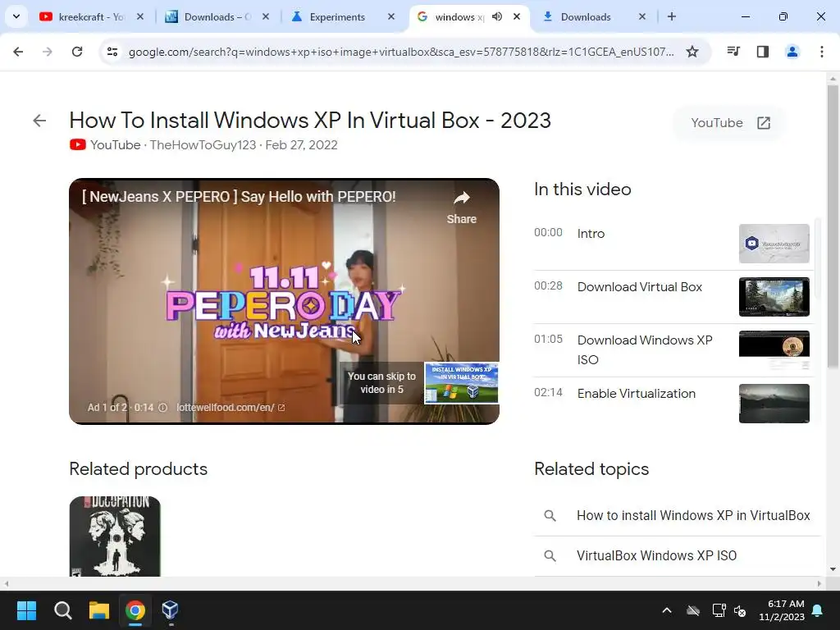Viewport: 840px width, 630px height.
Task: Close the Chrome Downloads tab
Action: (x=641, y=16)
